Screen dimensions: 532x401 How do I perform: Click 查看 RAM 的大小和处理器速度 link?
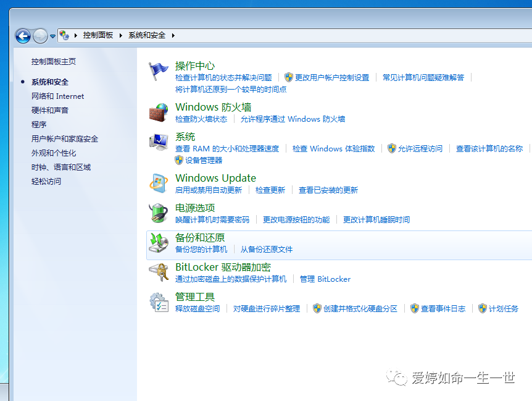pyautogui.click(x=227, y=149)
